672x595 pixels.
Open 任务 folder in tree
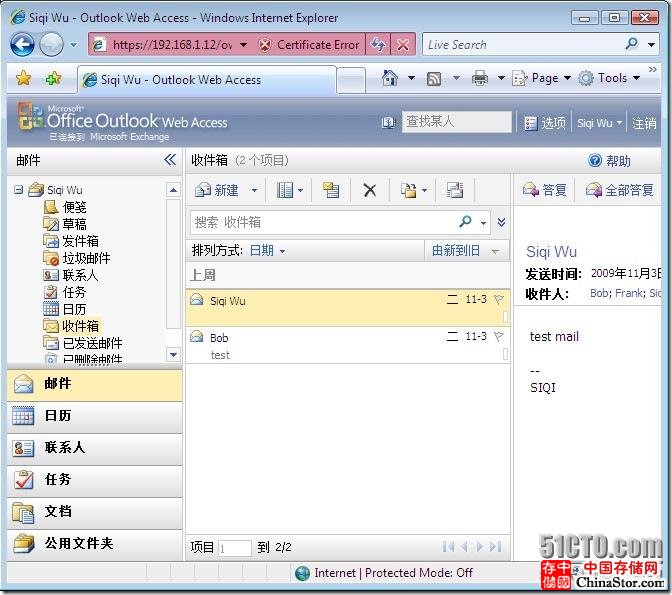(x=65, y=292)
